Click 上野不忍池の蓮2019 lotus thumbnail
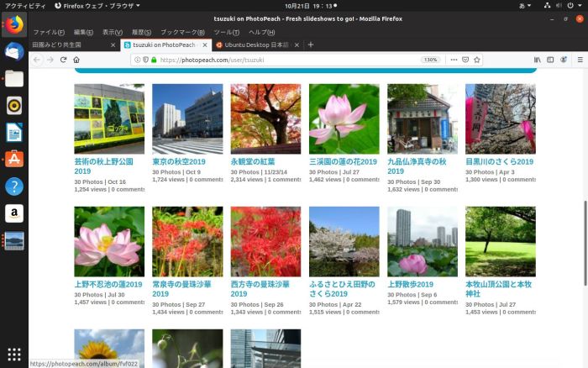Image resolution: width=588 pixels, height=368 pixels. [109, 242]
